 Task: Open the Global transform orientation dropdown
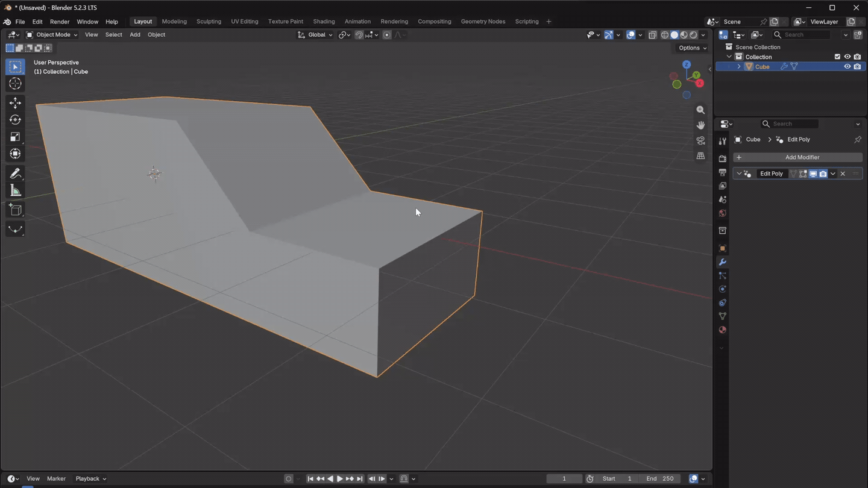(x=315, y=35)
